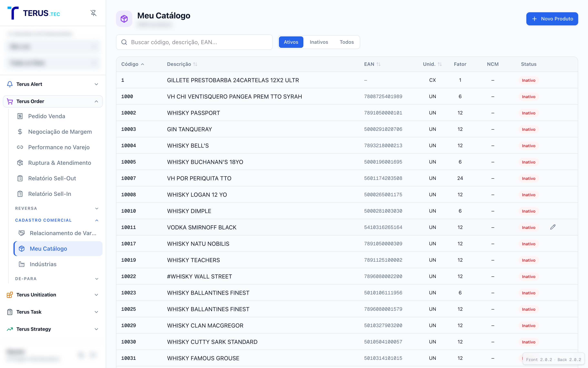Viewport: 588px width, 368px height.
Task: Click the Relatório Sell-In clipboard icon
Action: [20, 194]
